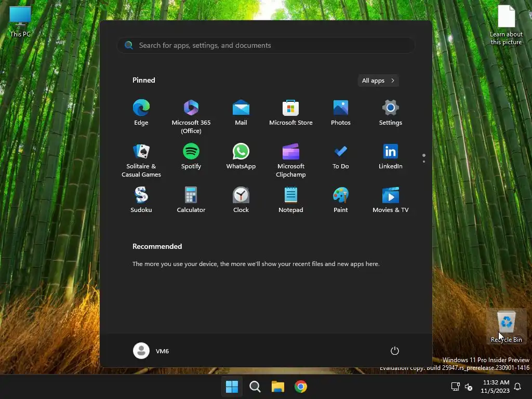Open the notifications bell
This screenshot has width=532, height=399.
517,387
